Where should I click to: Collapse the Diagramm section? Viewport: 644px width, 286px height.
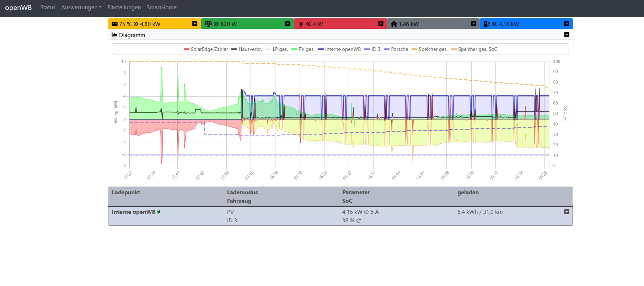(x=567, y=35)
